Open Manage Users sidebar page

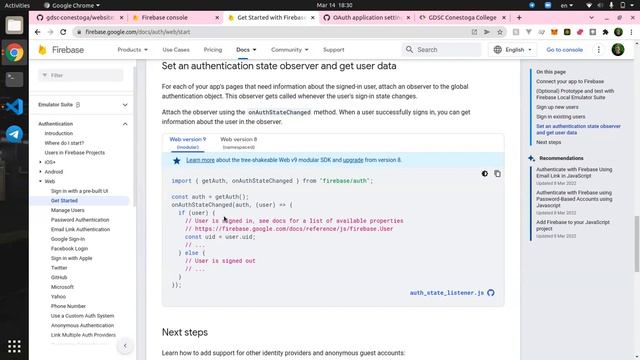pyautogui.click(x=67, y=210)
